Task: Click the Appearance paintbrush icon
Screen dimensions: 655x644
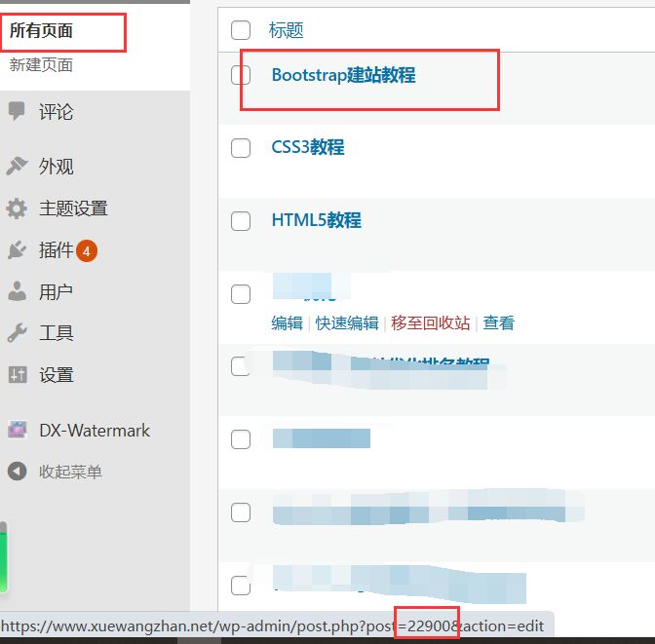Action: pos(17,167)
